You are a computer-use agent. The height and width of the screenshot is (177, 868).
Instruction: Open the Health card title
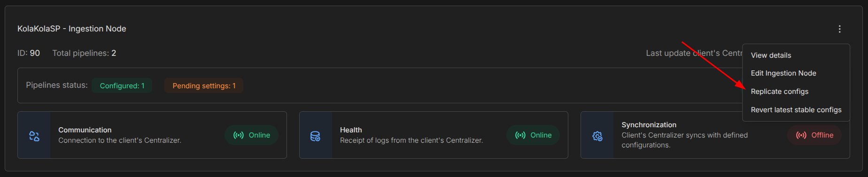(x=351, y=130)
